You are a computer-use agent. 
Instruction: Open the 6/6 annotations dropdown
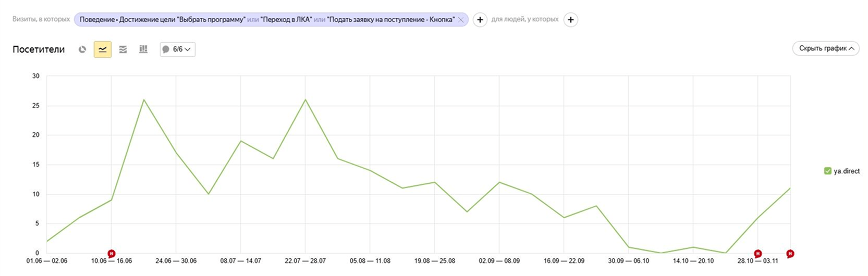pyautogui.click(x=177, y=49)
